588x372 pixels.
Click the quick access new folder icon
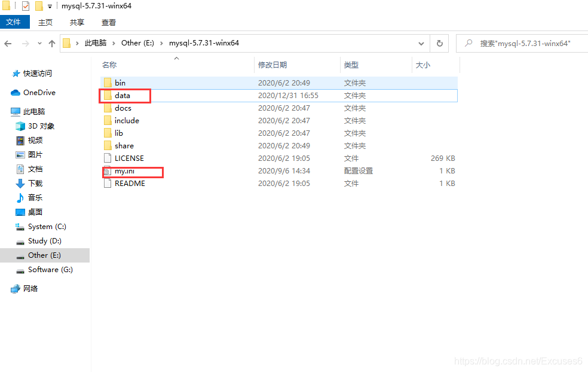(x=39, y=6)
